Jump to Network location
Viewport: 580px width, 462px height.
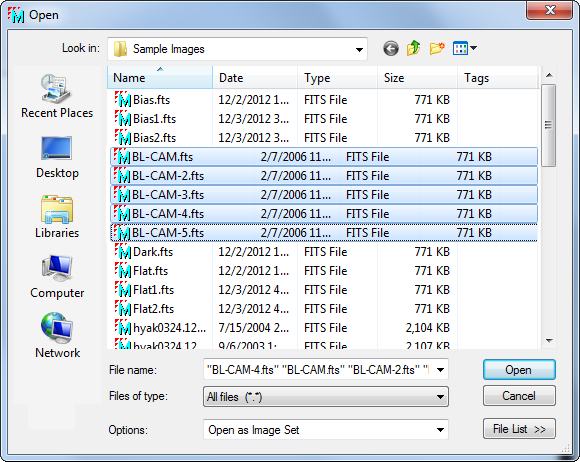click(x=57, y=336)
